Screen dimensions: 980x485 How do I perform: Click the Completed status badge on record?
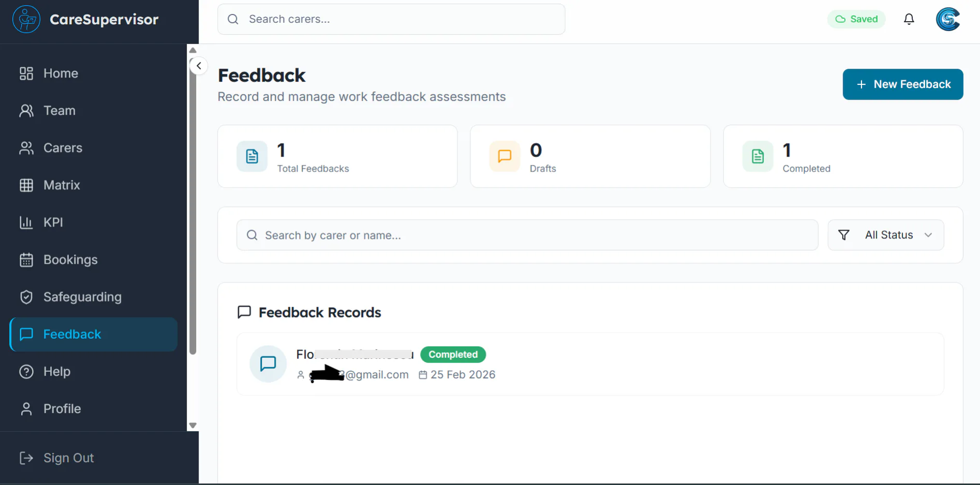[453, 355]
